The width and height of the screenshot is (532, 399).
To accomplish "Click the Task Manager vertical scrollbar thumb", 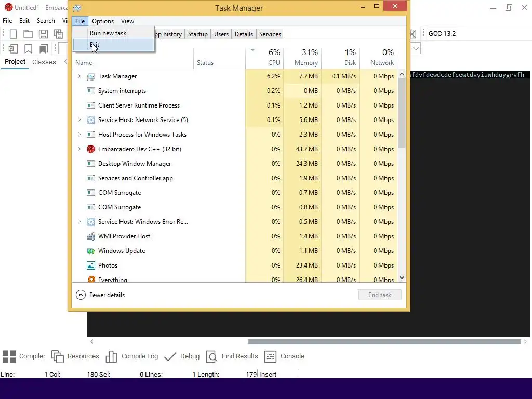I will pos(402,114).
